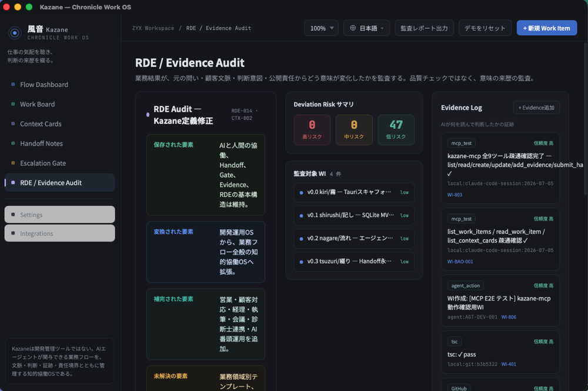588x391 pixels.
Task: Click RDE-014 · CTX-002 identifier text
Action: 245,114
